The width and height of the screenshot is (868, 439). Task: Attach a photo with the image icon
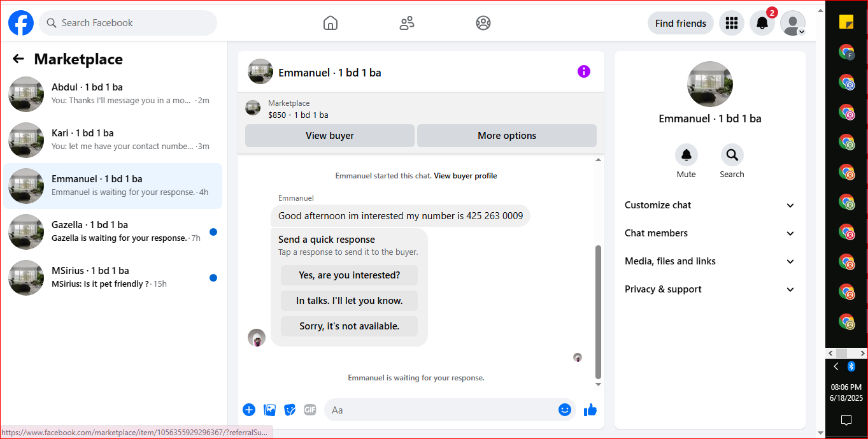click(x=269, y=410)
